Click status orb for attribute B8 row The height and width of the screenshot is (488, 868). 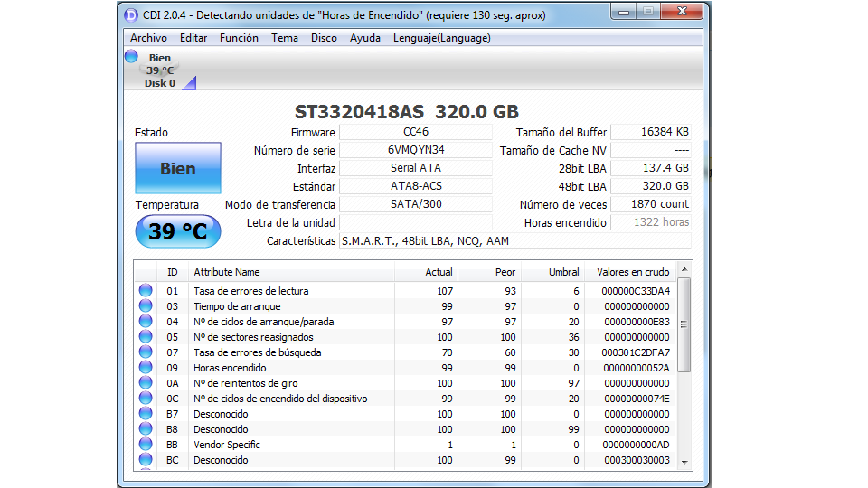point(146,428)
